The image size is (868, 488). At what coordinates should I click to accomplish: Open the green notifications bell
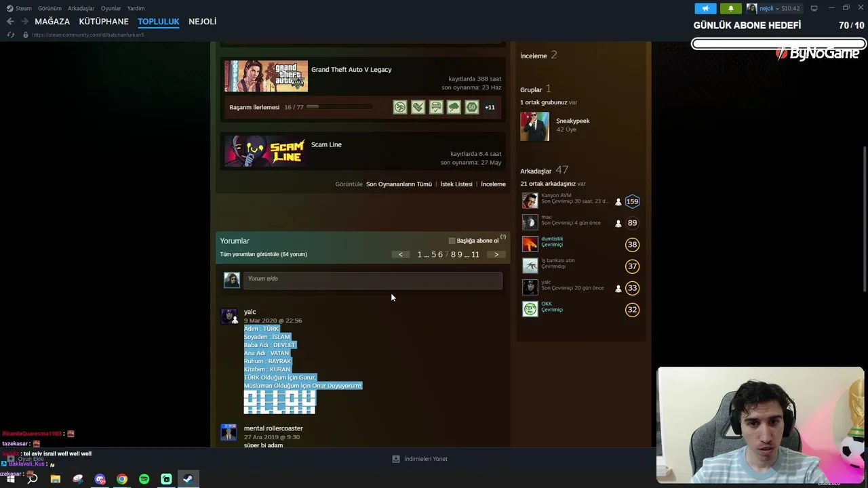coord(730,8)
